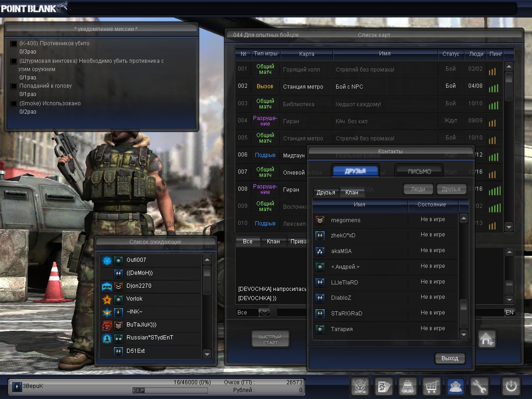Select the Друзья sub-tab beside Клан
This screenshot has height=399, width=532.
point(326,193)
